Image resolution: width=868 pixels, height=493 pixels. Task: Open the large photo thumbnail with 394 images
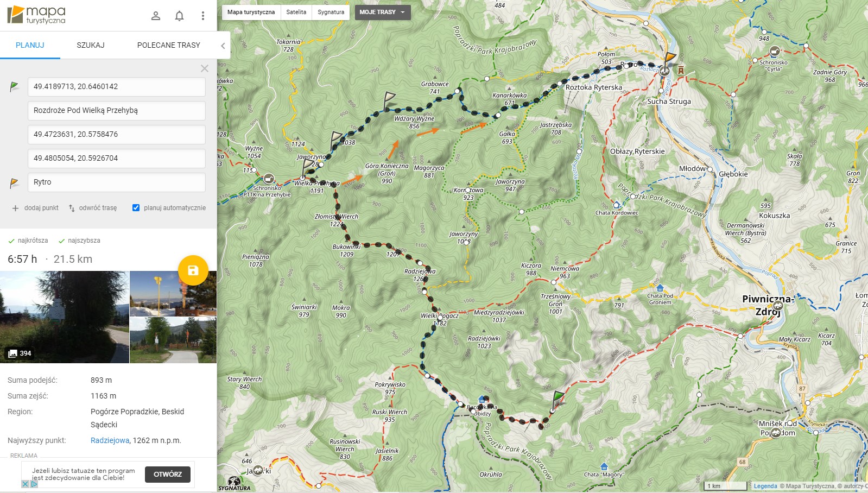(65, 317)
